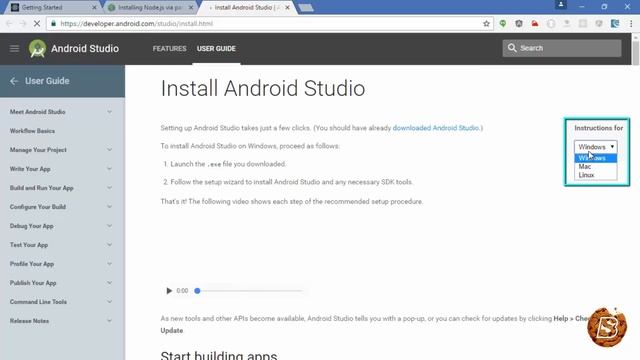Click the green secure lock icon

pos(53,24)
